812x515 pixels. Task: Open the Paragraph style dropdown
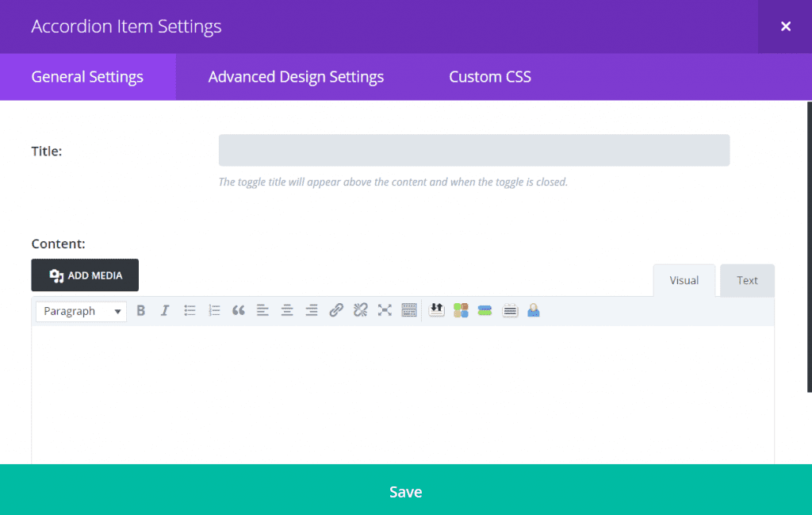[80, 311]
